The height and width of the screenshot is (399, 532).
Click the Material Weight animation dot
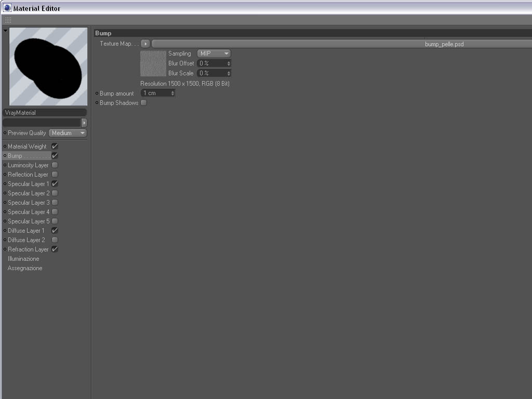point(5,146)
